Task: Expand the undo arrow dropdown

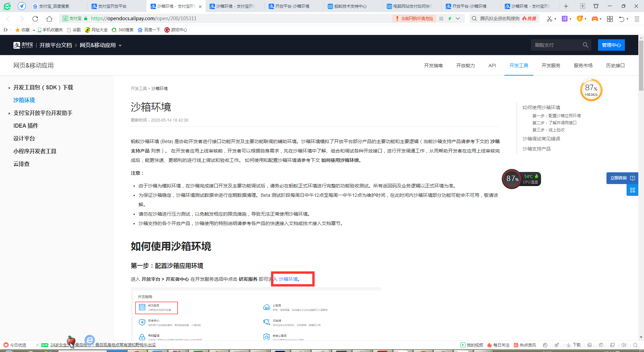Action: click(x=627, y=19)
